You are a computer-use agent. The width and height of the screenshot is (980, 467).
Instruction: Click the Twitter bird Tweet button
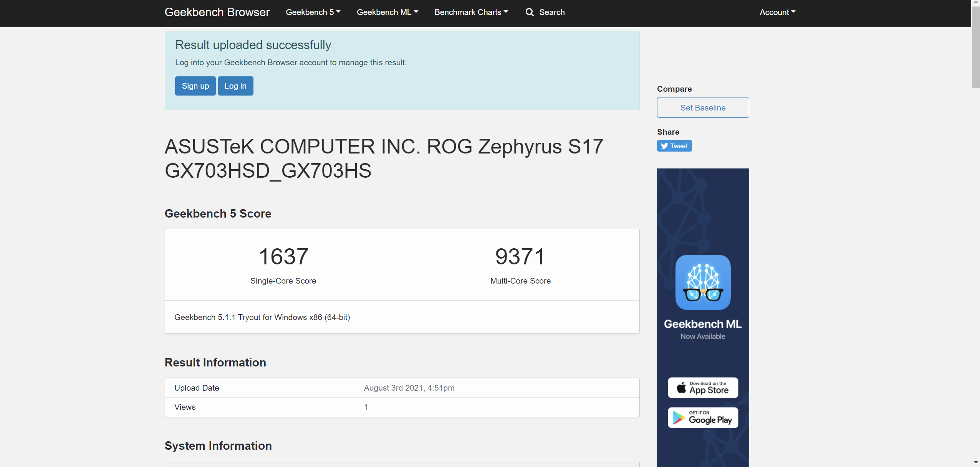[674, 146]
